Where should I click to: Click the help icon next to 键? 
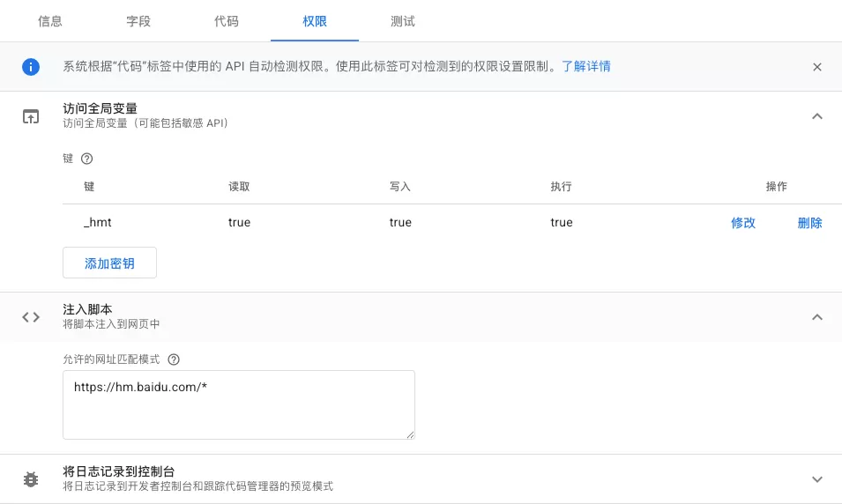point(86,159)
